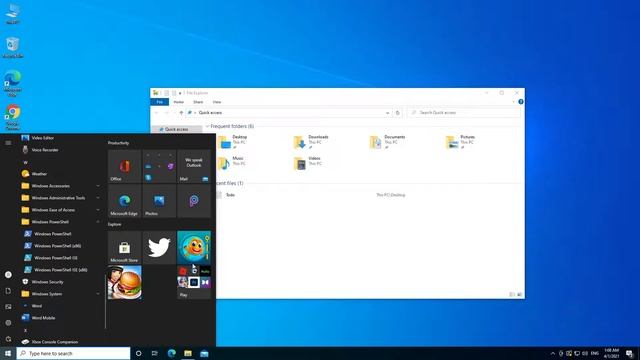
Task: Open Word from the app list
Action: click(61, 306)
